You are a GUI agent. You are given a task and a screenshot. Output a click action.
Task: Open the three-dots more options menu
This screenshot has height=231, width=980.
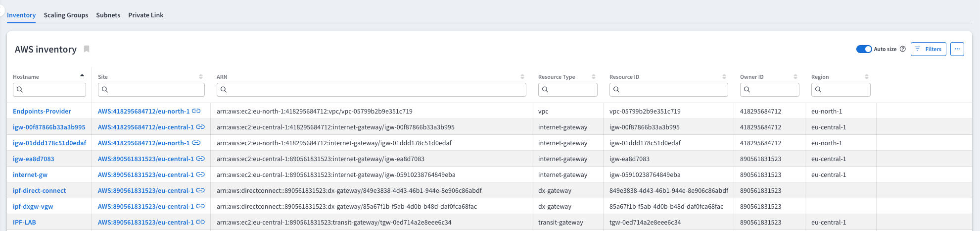click(x=957, y=49)
